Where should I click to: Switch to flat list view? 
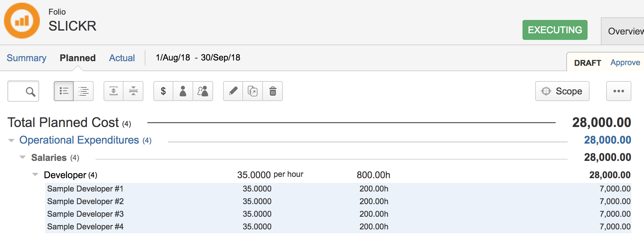64,91
